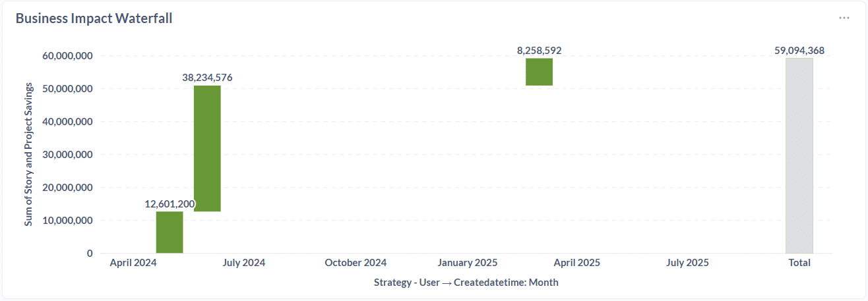Click the 38,234,576 data label
The height and width of the screenshot is (301, 868).
pyautogui.click(x=207, y=77)
